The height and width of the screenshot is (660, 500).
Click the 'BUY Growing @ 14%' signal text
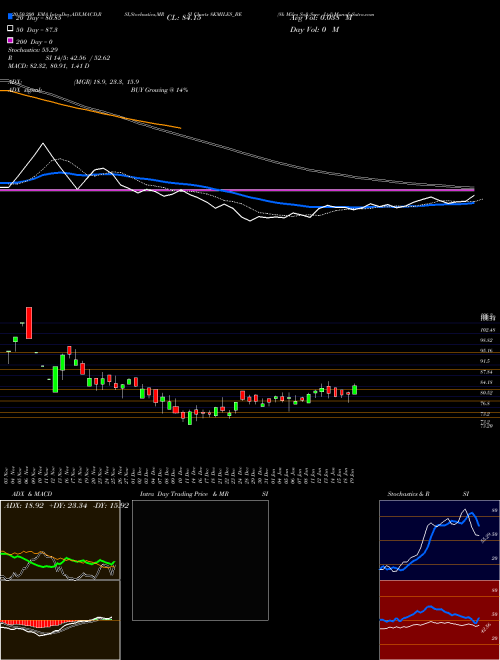(159, 90)
